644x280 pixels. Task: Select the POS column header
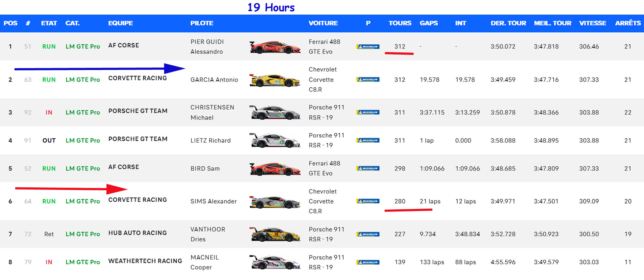point(10,23)
